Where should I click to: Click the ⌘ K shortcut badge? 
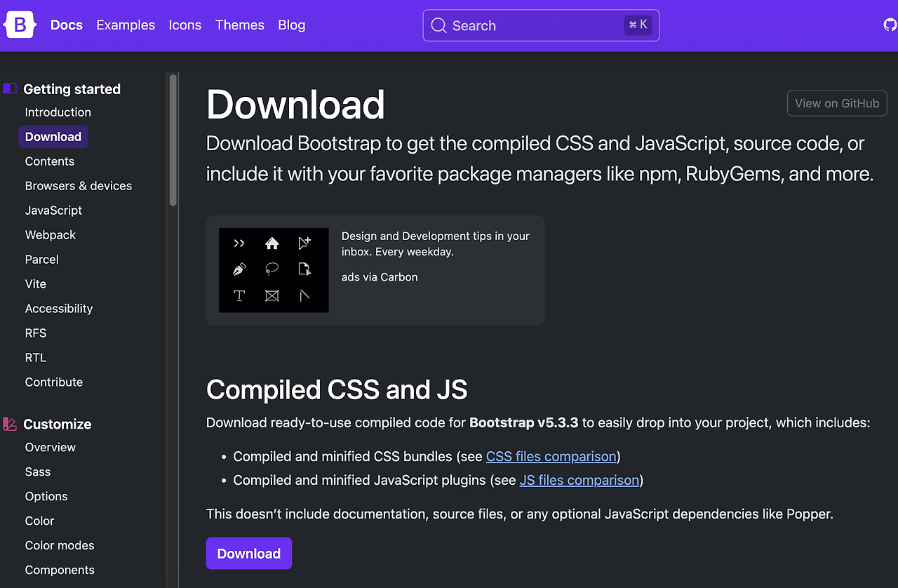pyautogui.click(x=638, y=25)
